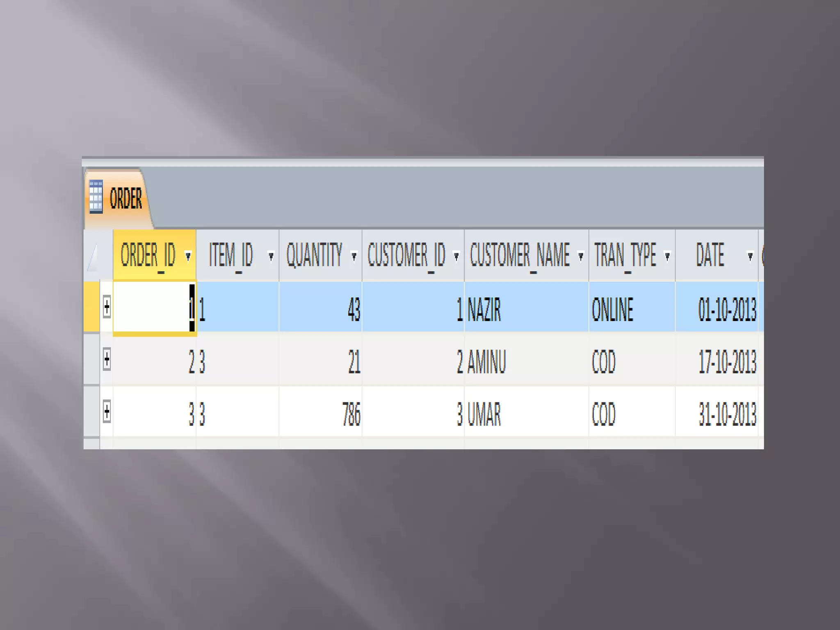This screenshot has width=840, height=630.
Task: Open QUANTITY column filter dropdown arrow
Action: [354, 256]
